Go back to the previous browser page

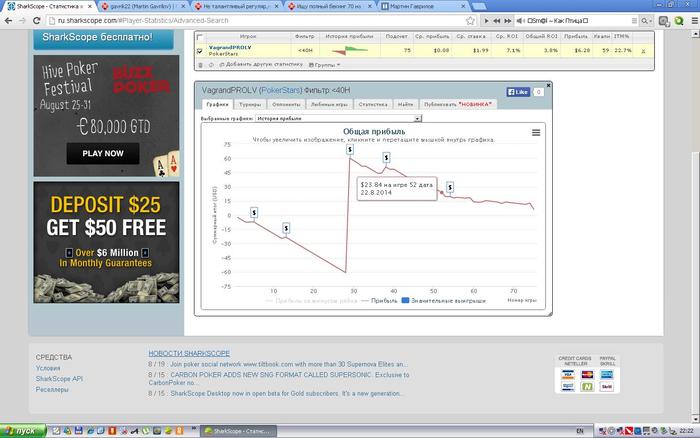(8, 21)
